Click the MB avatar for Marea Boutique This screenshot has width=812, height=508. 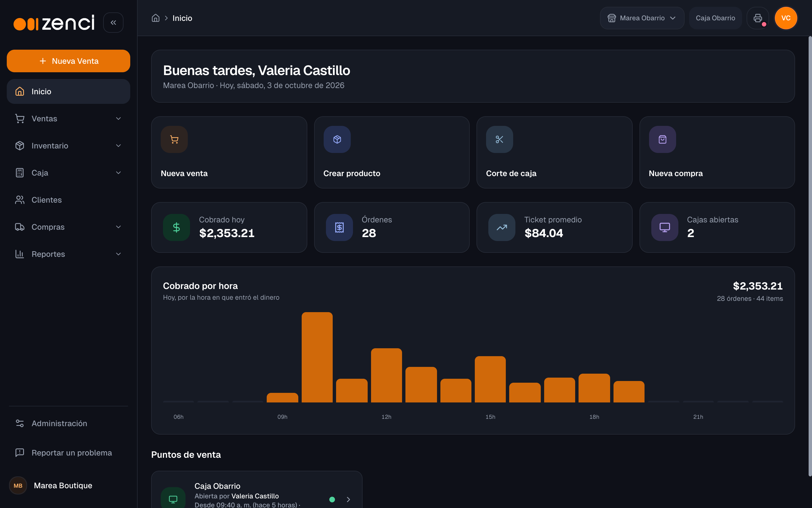coord(18,485)
